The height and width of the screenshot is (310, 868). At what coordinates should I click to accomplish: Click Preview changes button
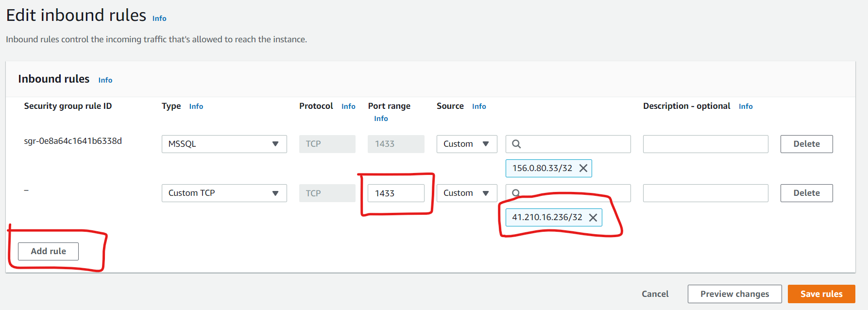pyautogui.click(x=734, y=294)
